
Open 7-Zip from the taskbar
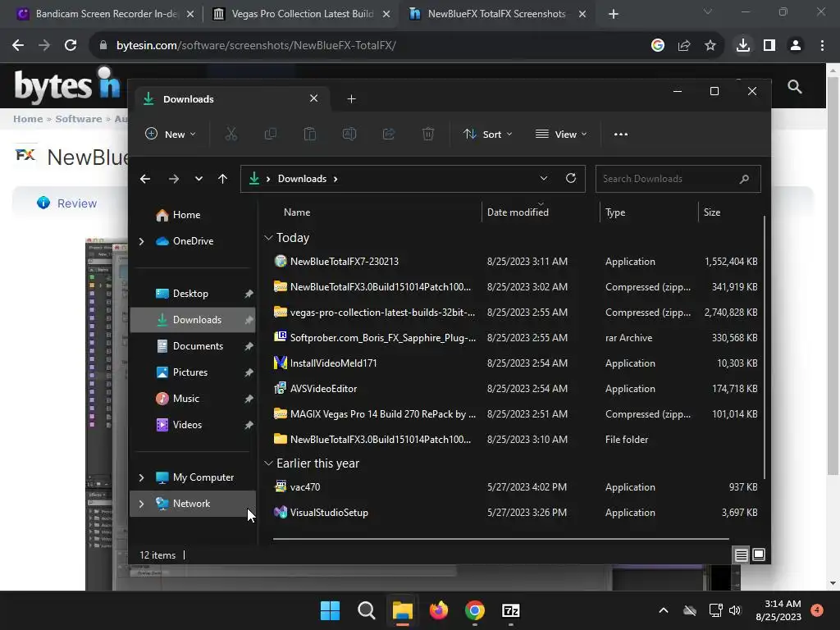(511, 610)
